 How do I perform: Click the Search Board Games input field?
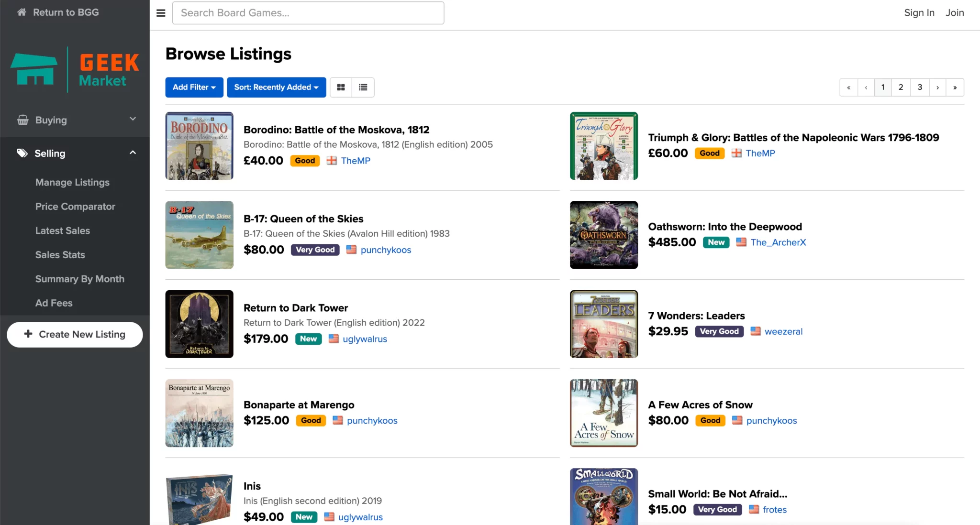tap(308, 13)
